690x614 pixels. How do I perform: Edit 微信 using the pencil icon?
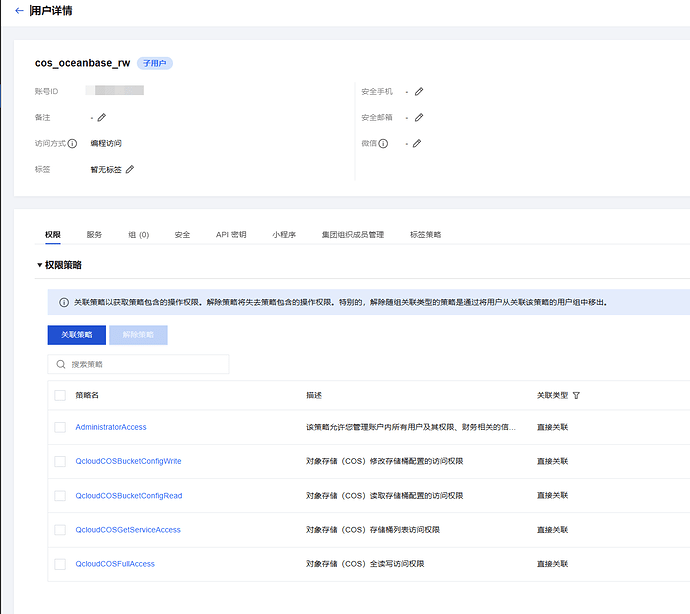pyautogui.click(x=417, y=143)
